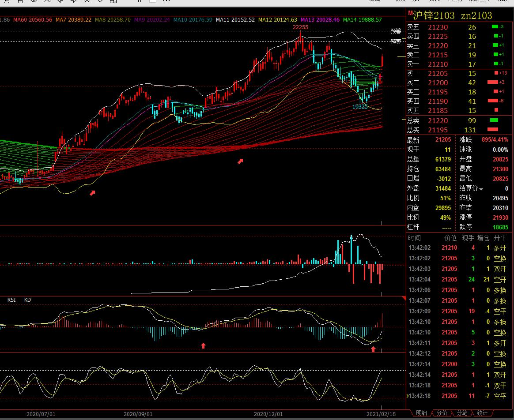Click the 2020/09/01 date on time axis
The height and width of the screenshot is (420, 514).
pyautogui.click(x=138, y=414)
